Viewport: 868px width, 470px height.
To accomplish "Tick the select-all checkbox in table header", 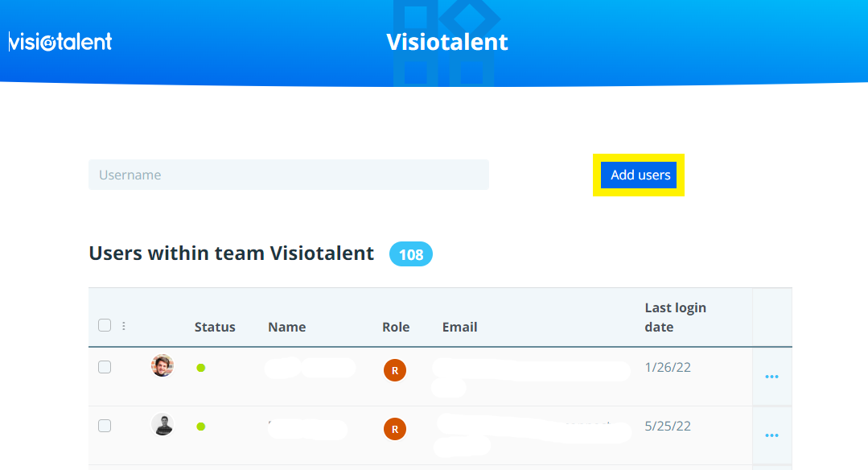I will (x=105, y=326).
